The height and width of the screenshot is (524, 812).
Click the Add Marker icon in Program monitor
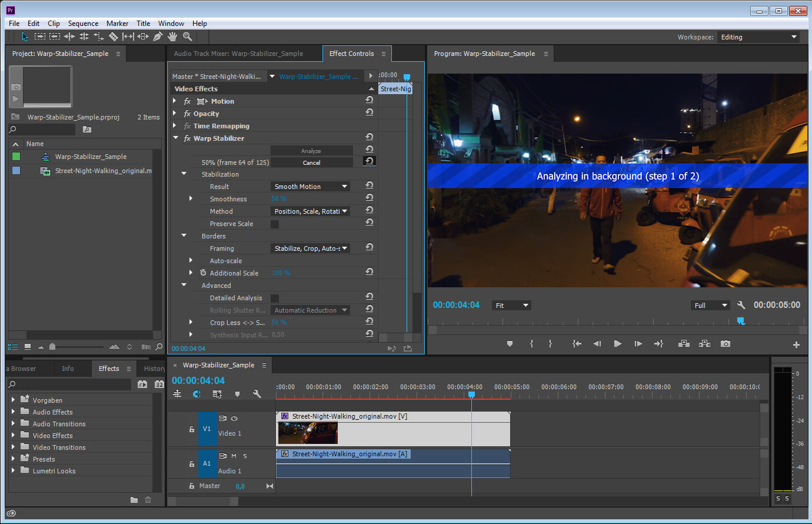click(x=510, y=344)
